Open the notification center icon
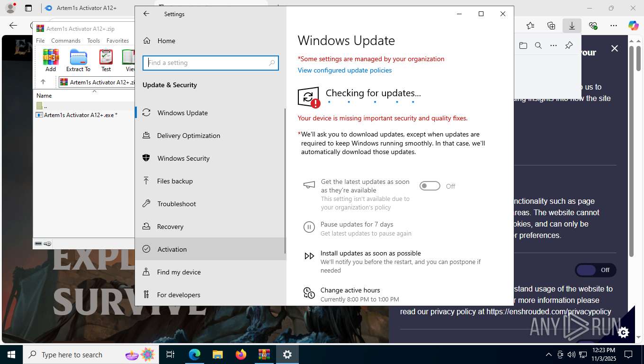 [628, 355]
